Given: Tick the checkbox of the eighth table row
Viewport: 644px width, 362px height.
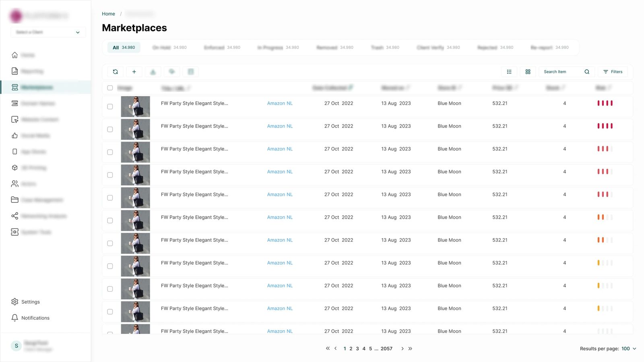Looking at the screenshot, I should [110, 266].
